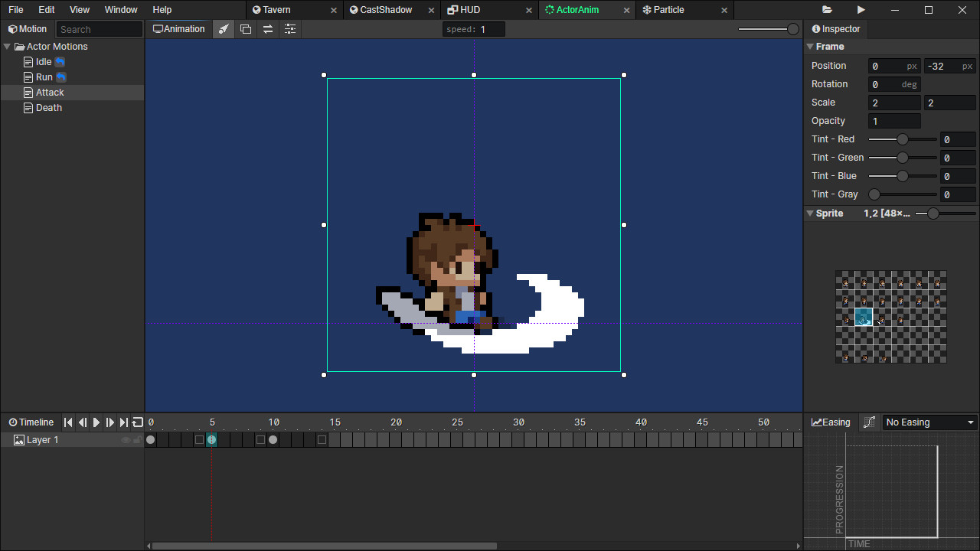Open the No Easing dropdown
Screen dimensions: 980x551
(x=929, y=422)
